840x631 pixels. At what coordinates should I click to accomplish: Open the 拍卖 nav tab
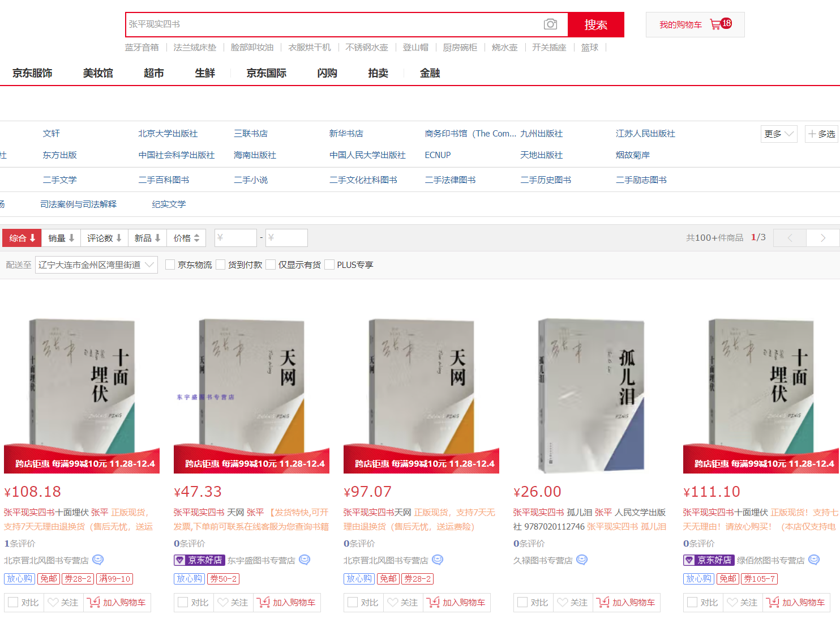click(x=378, y=73)
